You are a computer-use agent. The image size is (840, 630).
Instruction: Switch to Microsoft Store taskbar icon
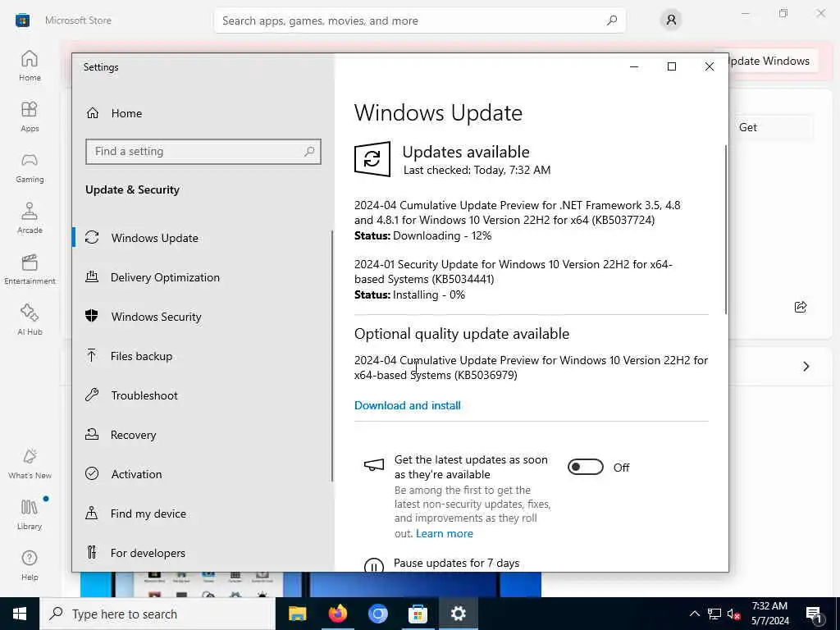(x=418, y=614)
